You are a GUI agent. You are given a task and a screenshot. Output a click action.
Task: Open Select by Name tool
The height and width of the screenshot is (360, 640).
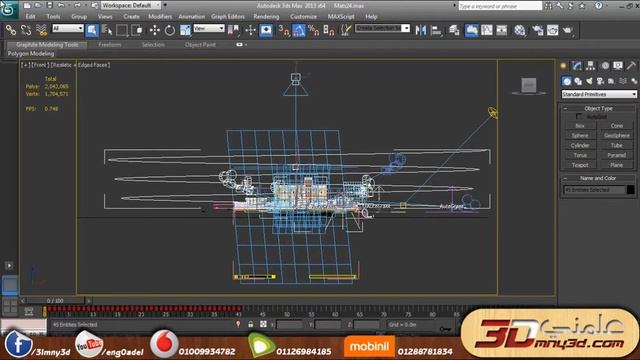107,30
